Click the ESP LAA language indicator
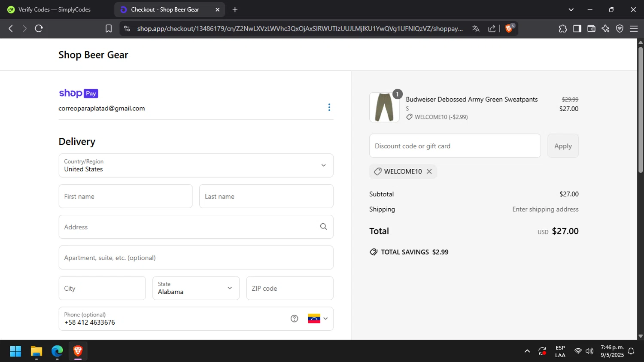Screen dimensions: 644x362 (x=560, y=351)
